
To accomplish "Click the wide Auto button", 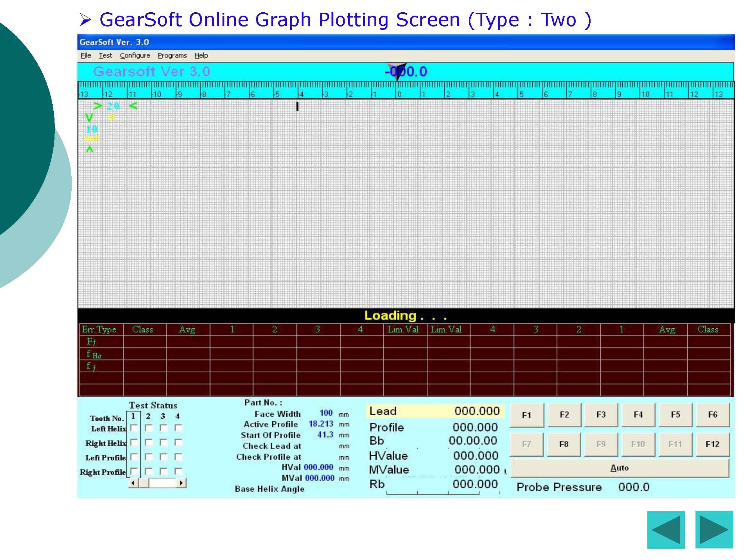I will point(620,468).
